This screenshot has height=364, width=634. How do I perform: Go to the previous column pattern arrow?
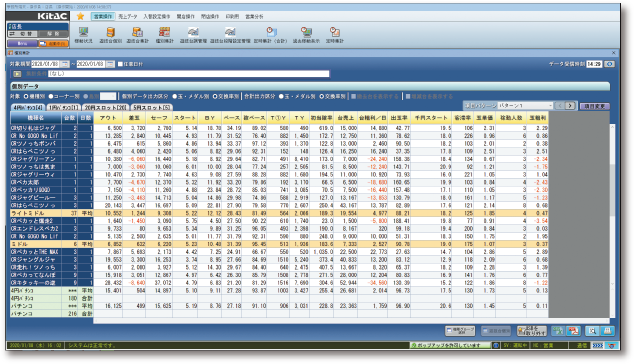(560, 106)
